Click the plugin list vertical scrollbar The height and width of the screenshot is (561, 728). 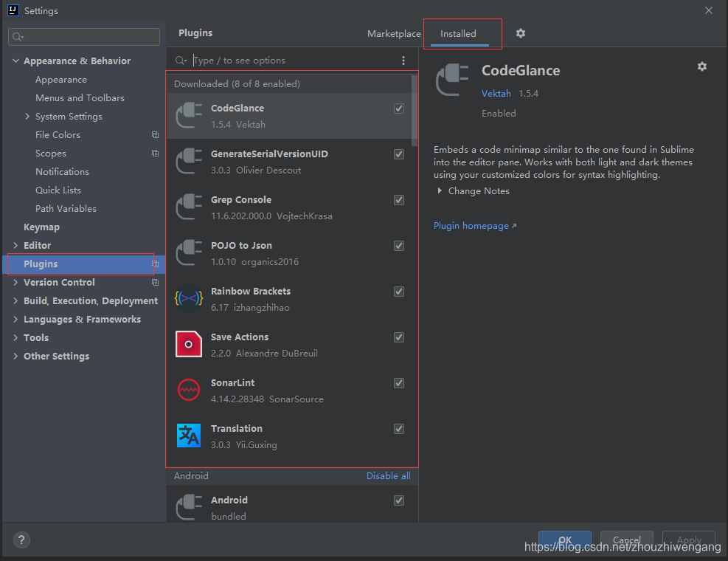414,111
